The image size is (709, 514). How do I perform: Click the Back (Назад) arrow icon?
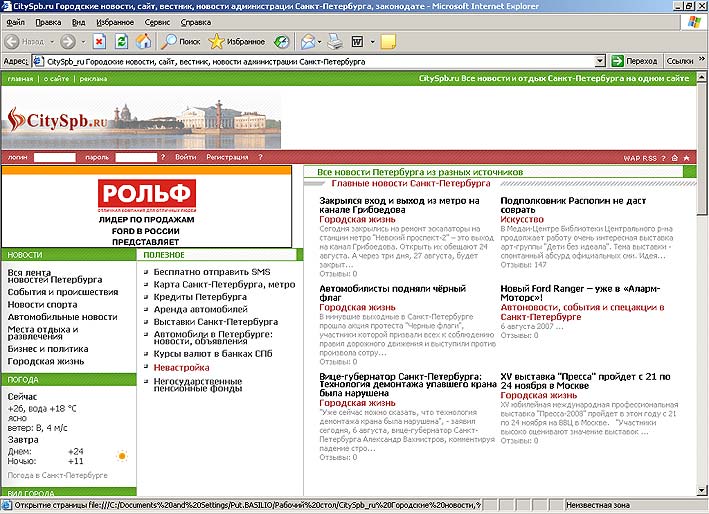[x=12, y=42]
